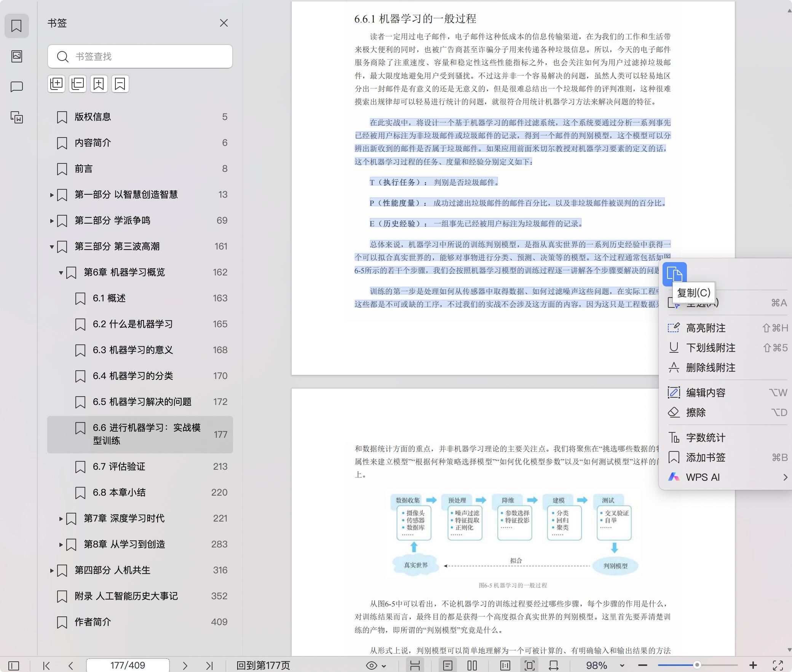Jump to the last page via the skip-to-end icon

click(209, 666)
